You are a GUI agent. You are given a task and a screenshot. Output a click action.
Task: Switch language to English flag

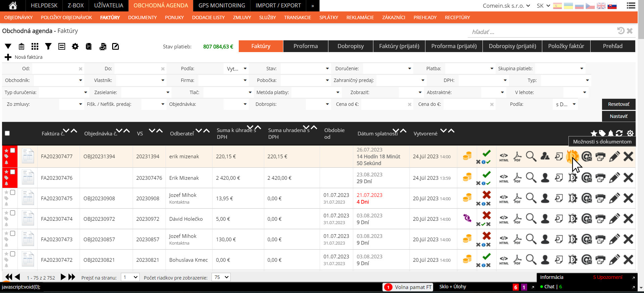pyautogui.click(x=601, y=6)
